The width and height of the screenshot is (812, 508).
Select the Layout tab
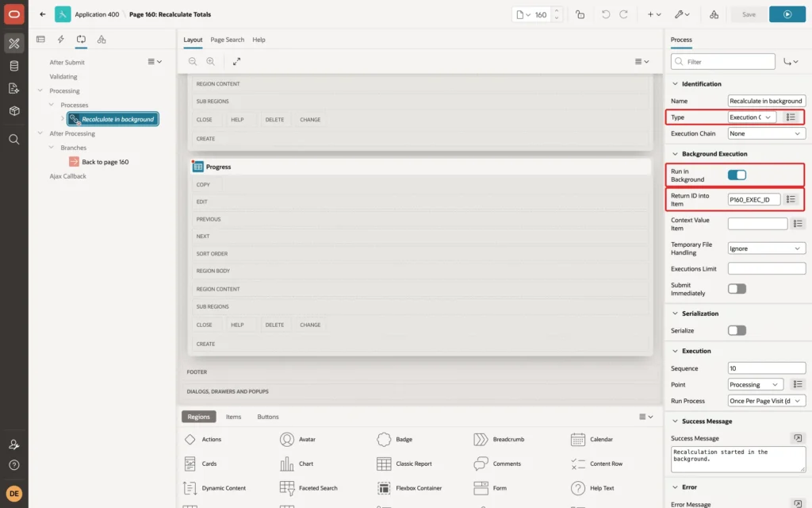193,40
